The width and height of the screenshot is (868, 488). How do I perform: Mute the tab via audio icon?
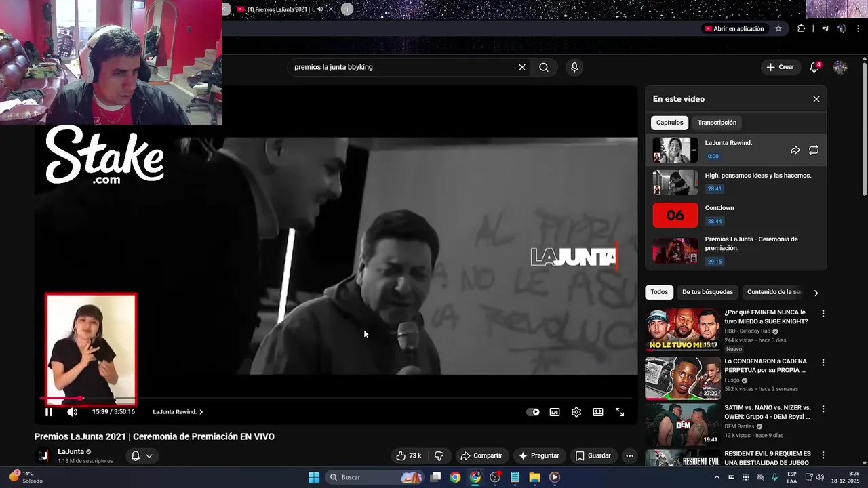pos(319,9)
